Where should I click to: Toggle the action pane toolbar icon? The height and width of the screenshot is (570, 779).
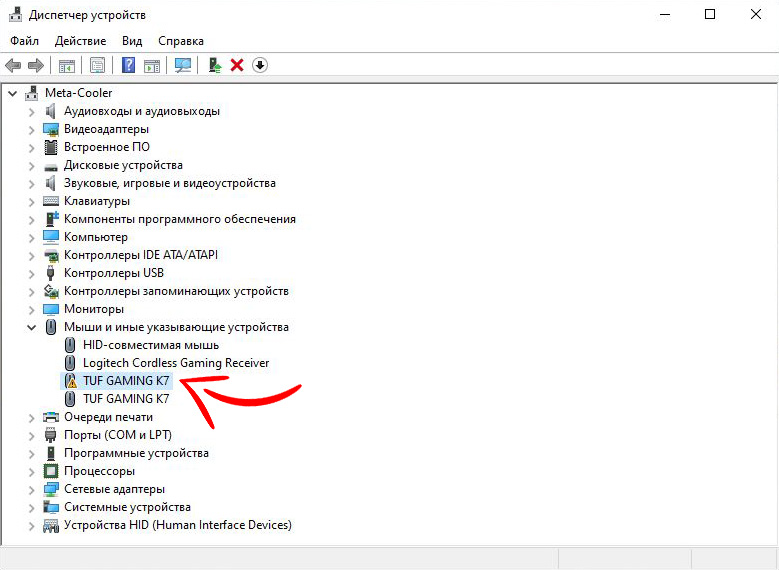(152, 65)
